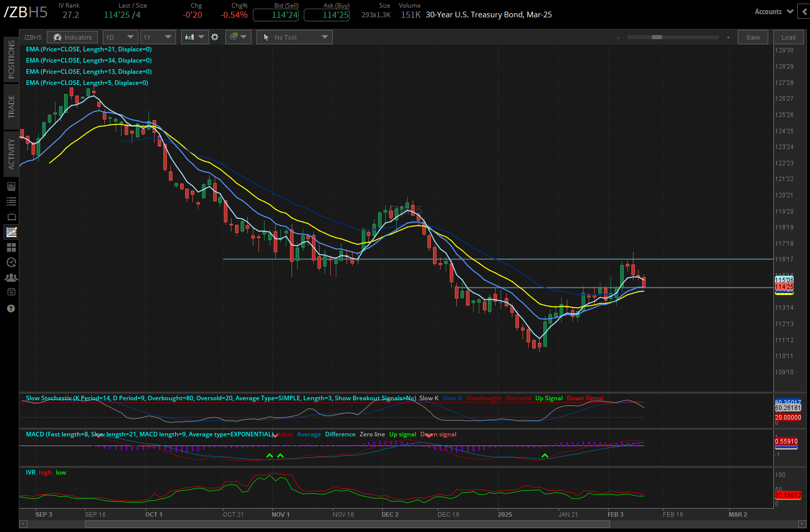The image size is (810, 532).
Task: Collapse the right panel arrow
Action: point(804,11)
